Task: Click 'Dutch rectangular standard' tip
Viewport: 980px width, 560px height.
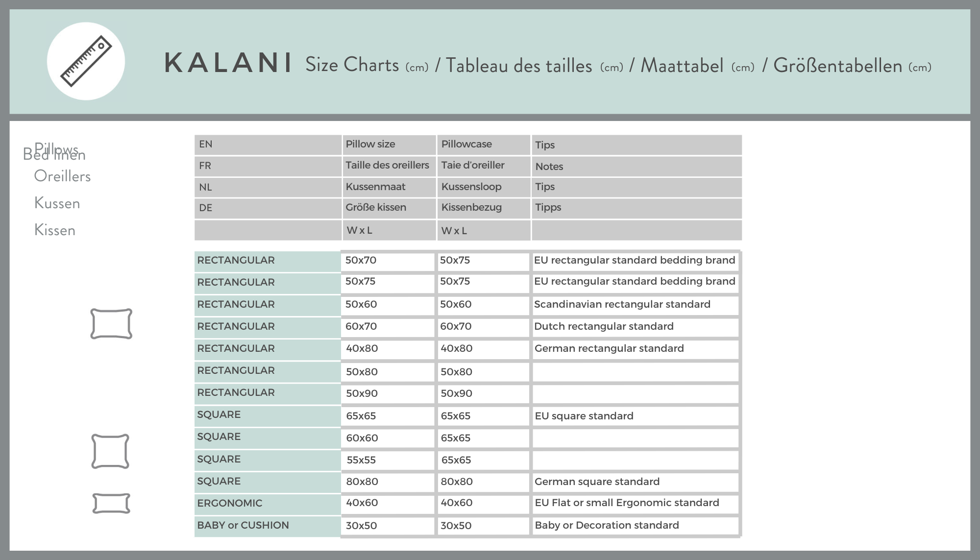Action: click(635, 327)
